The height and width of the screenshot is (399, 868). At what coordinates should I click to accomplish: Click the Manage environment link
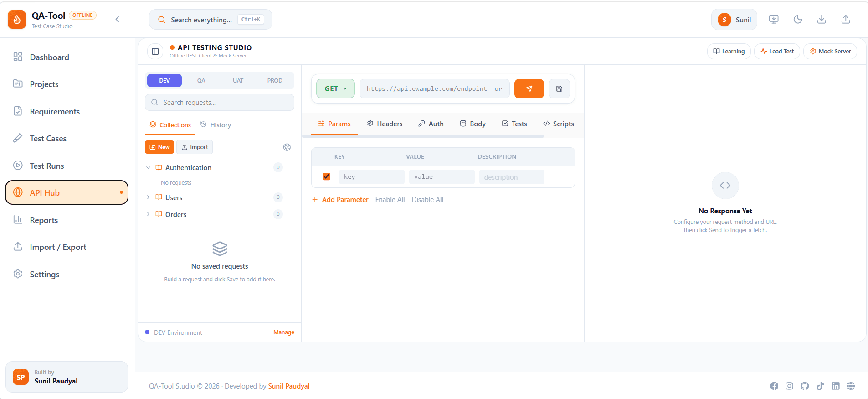[x=284, y=332]
